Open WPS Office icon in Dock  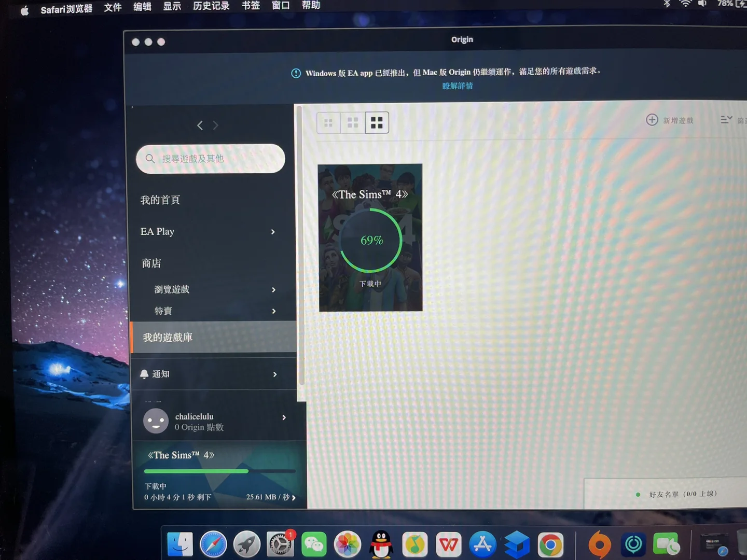pos(449,544)
